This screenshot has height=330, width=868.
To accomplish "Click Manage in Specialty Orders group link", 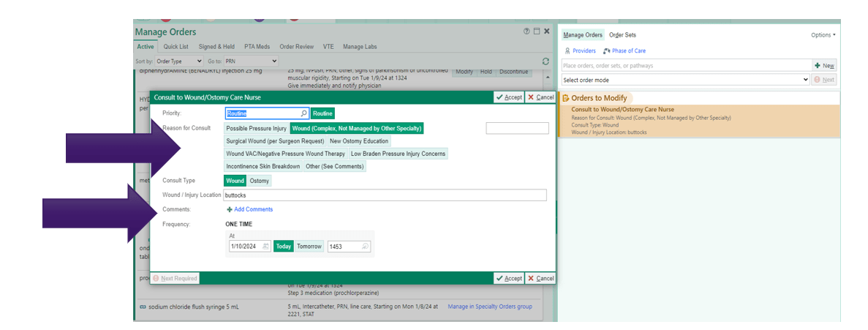I will pyautogui.click(x=489, y=306).
